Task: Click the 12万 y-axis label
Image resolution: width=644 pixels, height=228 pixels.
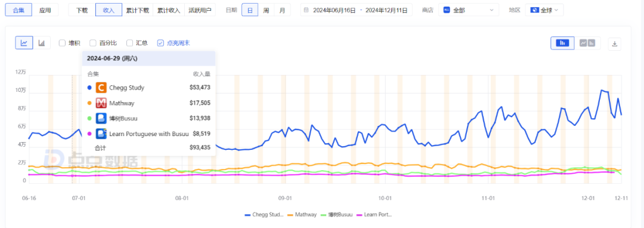Action: [21, 72]
